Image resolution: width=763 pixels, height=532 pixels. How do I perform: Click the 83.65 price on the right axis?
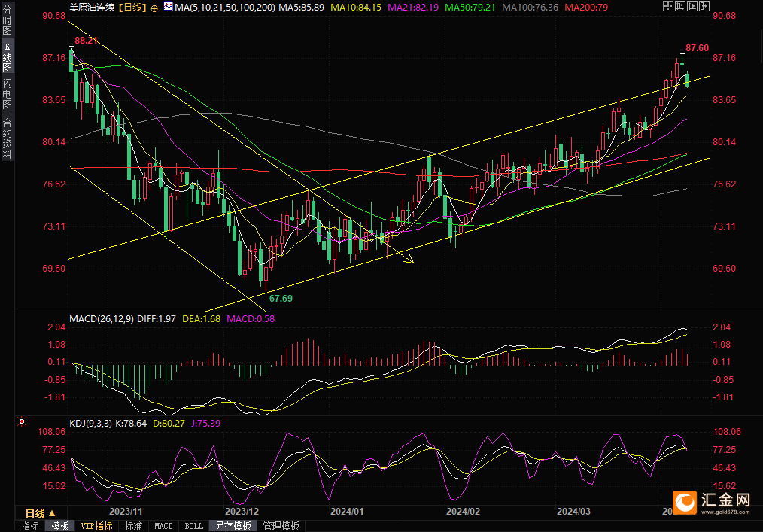(724, 100)
